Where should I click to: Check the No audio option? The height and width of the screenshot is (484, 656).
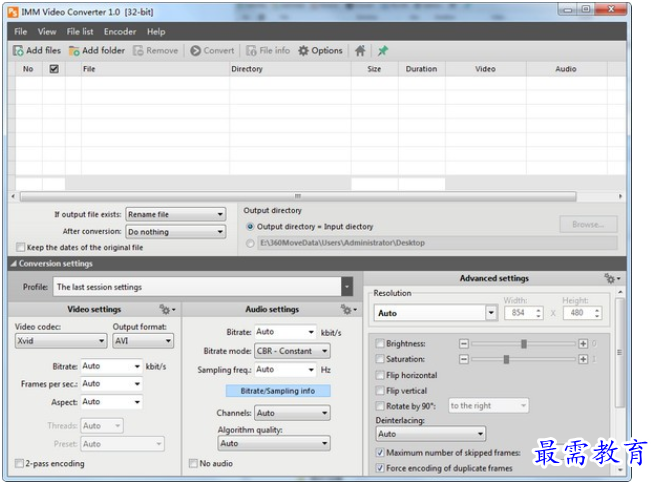pyautogui.click(x=193, y=463)
